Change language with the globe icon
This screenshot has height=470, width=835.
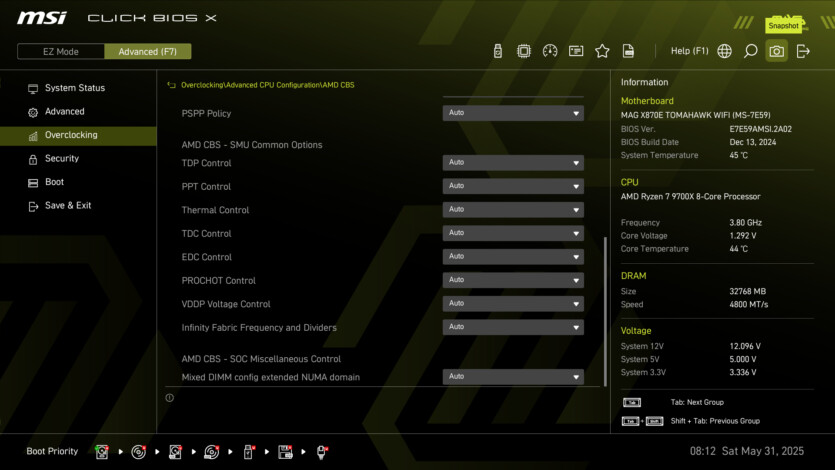(x=724, y=51)
